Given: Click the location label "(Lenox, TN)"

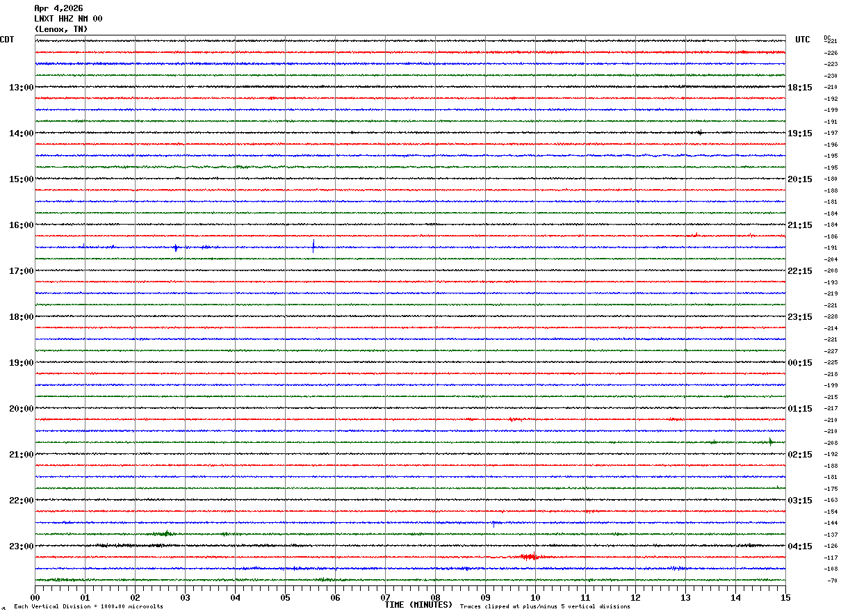Looking at the screenshot, I should click(61, 29).
